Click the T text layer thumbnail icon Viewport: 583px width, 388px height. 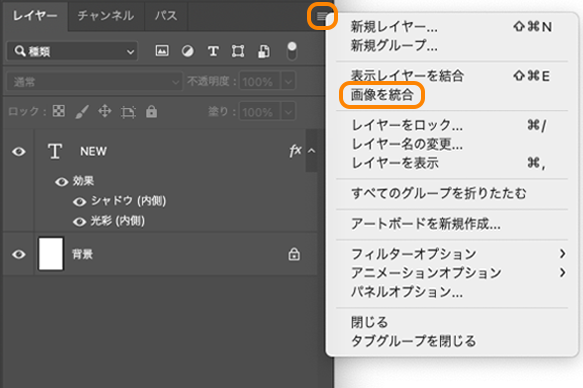point(55,151)
